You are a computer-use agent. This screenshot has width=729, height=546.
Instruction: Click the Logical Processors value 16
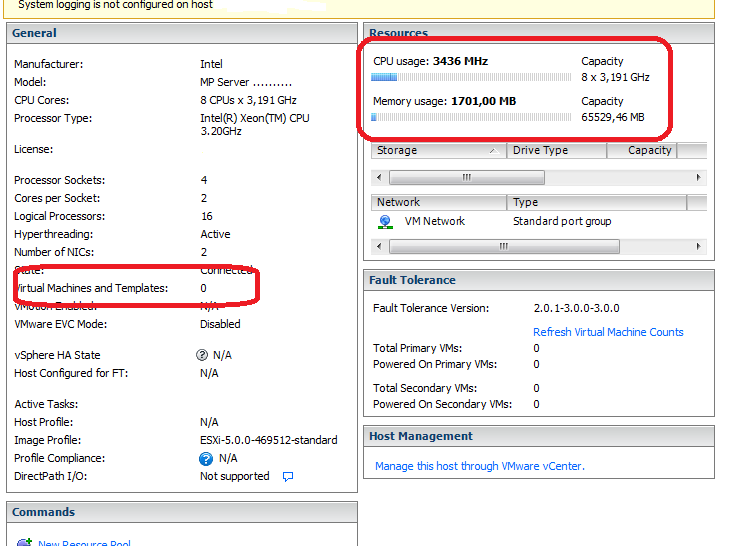pyautogui.click(x=207, y=216)
